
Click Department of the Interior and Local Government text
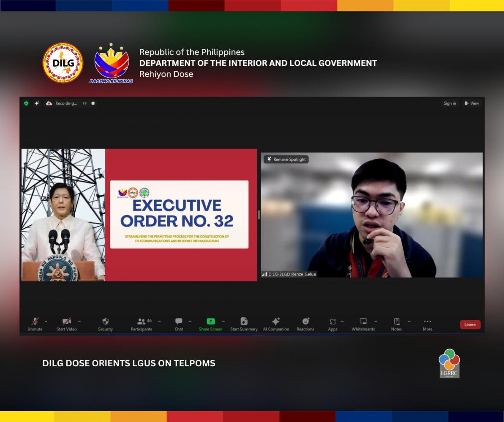(x=258, y=63)
